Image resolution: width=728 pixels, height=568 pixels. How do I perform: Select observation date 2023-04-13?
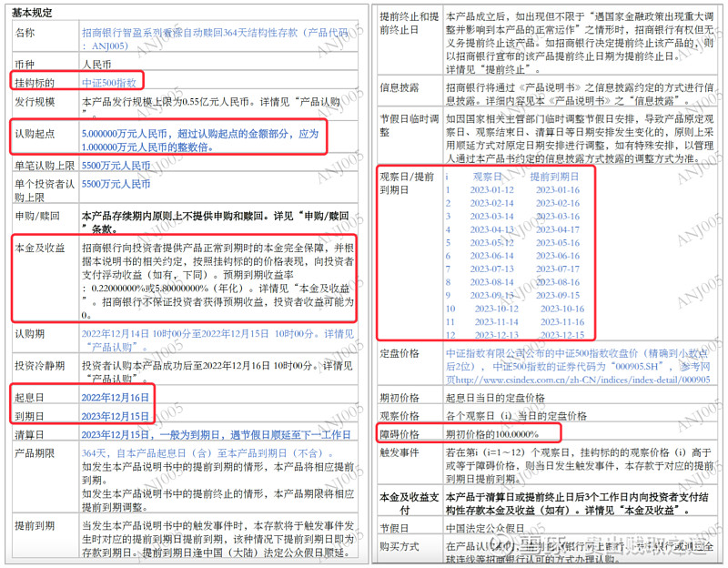coord(492,229)
